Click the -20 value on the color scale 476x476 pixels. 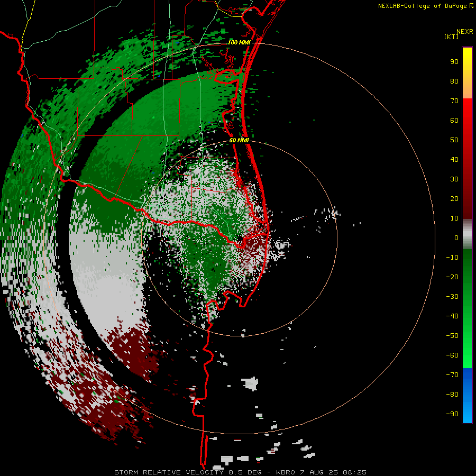pyautogui.click(x=452, y=277)
